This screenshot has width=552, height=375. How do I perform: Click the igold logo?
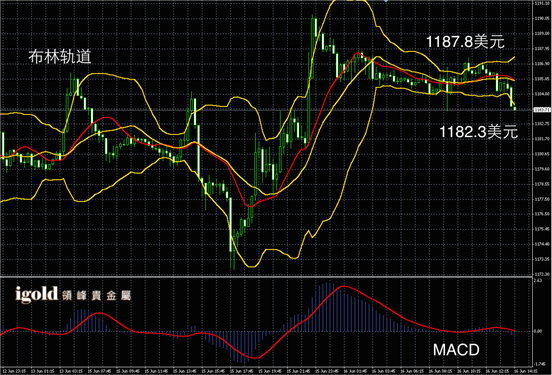(37, 295)
